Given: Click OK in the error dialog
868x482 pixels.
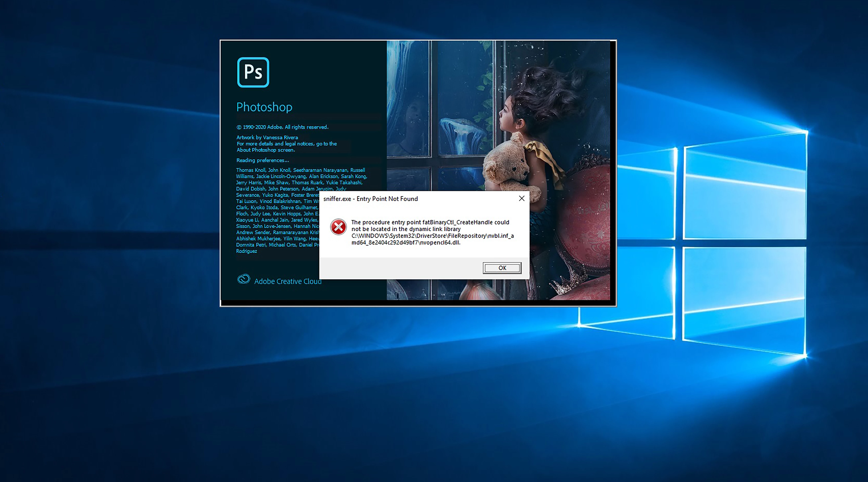Looking at the screenshot, I should 502,268.
